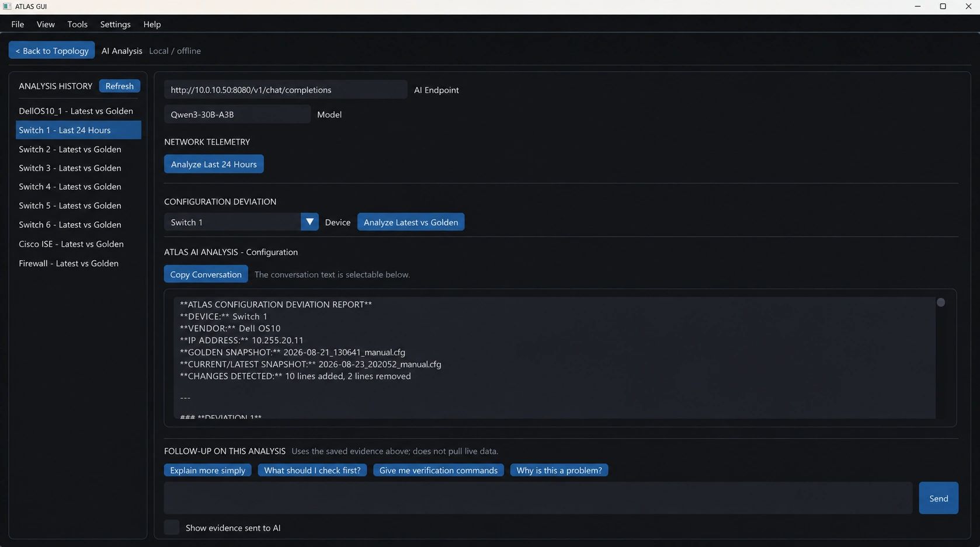Click the VENDOR Dell OS10 line
The image size is (980, 547).
pyautogui.click(x=230, y=329)
